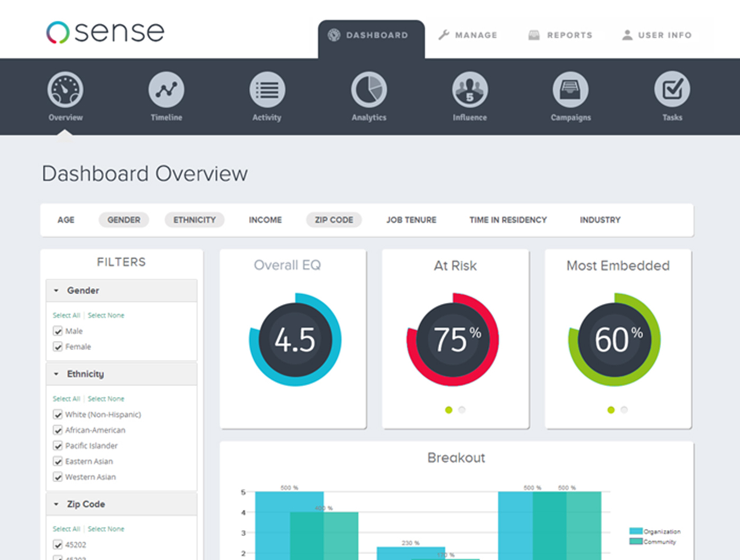Open the Tasks checkmark icon
This screenshot has height=560, width=740.
tap(672, 89)
